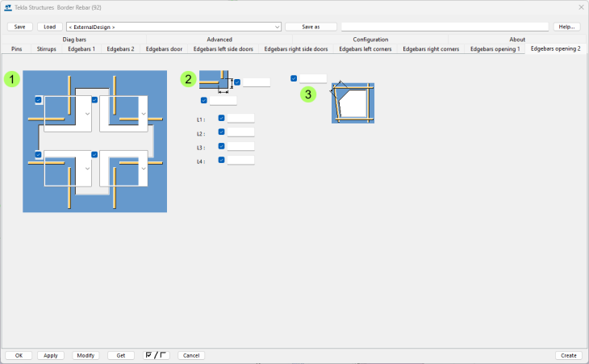Open the Stirrups tab
Image resolution: width=589 pixels, height=364 pixels.
click(x=47, y=48)
